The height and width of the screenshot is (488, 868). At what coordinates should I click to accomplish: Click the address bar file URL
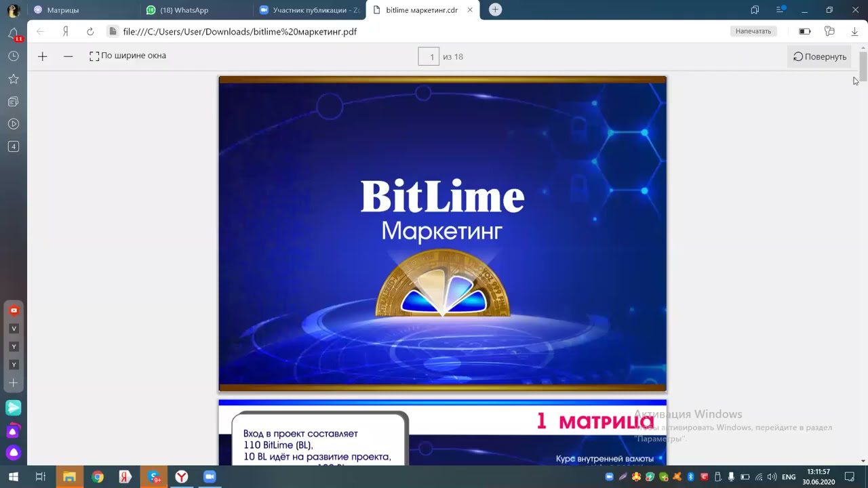pyautogui.click(x=240, y=31)
